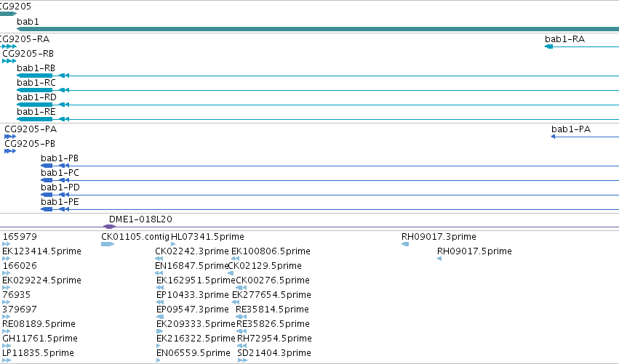The height and width of the screenshot is (364, 619).
Task: Select the CG9205-RB transcript label
Action: pyautogui.click(x=28, y=54)
